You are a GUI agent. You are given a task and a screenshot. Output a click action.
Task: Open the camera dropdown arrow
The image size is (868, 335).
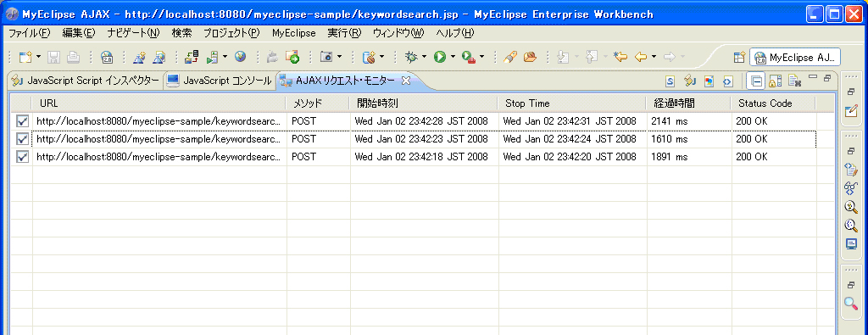pyautogui.click(x=339, y=57)
